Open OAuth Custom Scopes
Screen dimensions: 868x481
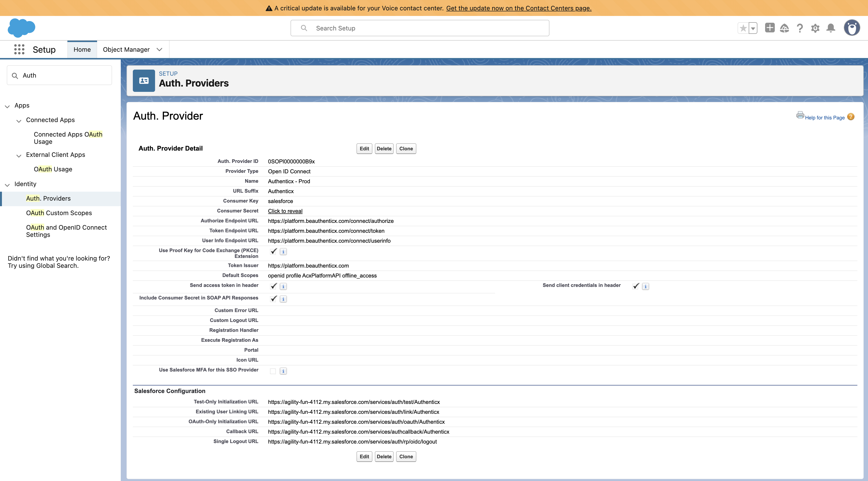coord(59,213)
